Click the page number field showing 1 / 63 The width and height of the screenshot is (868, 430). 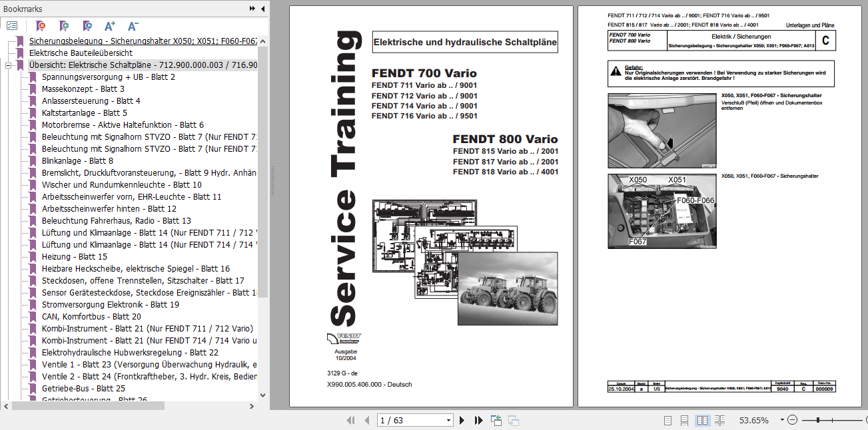(410, 420)
